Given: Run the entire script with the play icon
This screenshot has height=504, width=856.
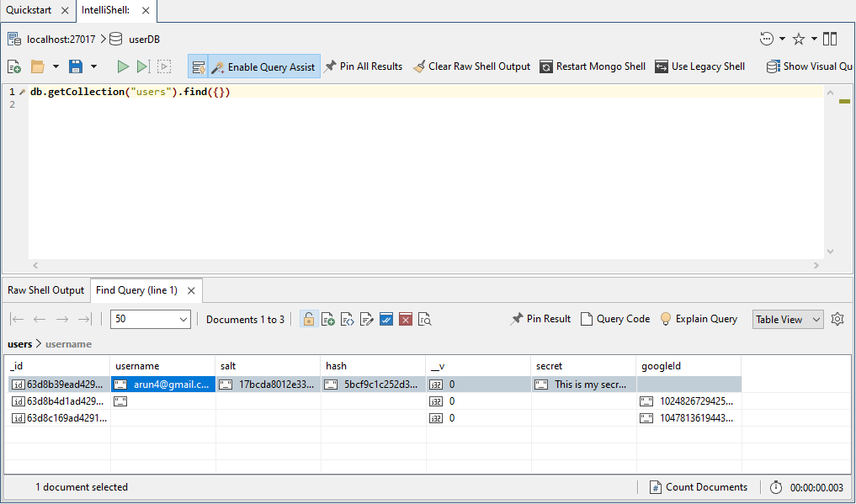Looking at the screenshot, I should 123,66.
